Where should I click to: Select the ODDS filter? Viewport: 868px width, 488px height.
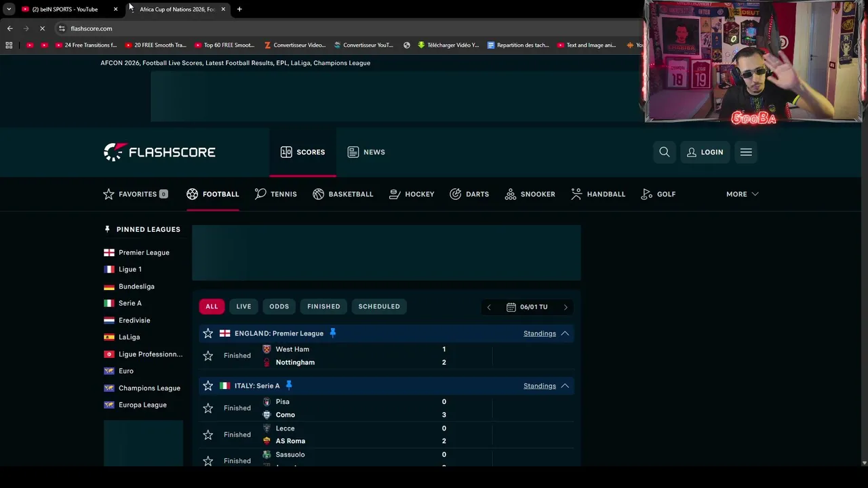click(x=279, y=306)
